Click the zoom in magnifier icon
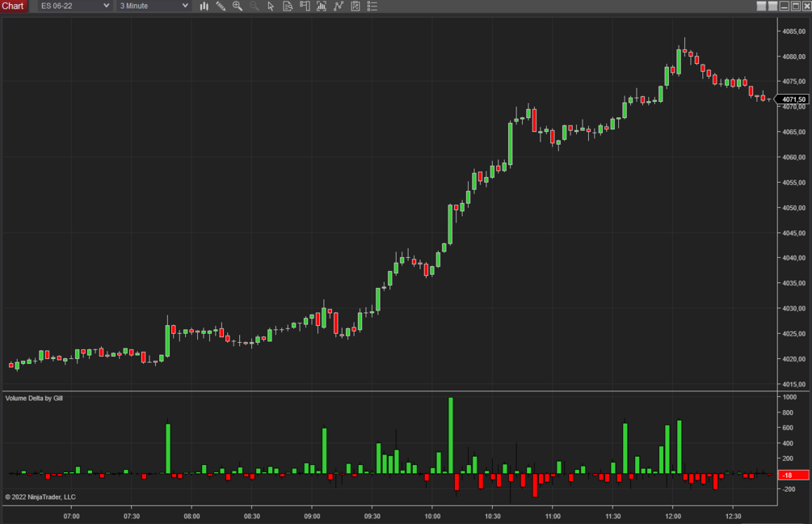 238,6
